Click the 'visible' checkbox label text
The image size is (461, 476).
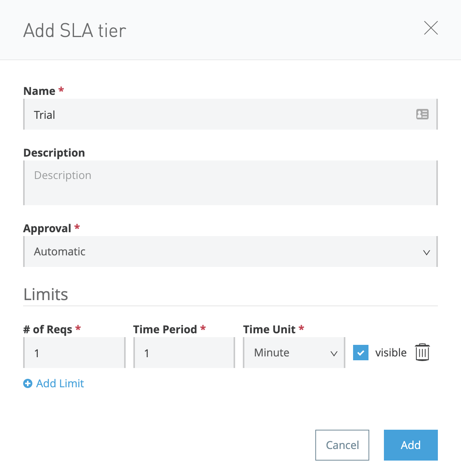[390, 353]
